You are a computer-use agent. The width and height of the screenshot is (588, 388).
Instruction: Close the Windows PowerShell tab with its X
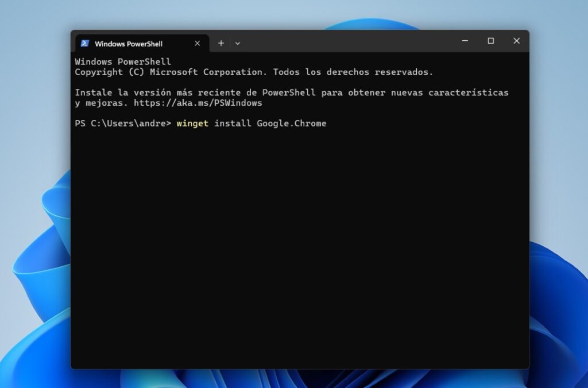[197, 43]
